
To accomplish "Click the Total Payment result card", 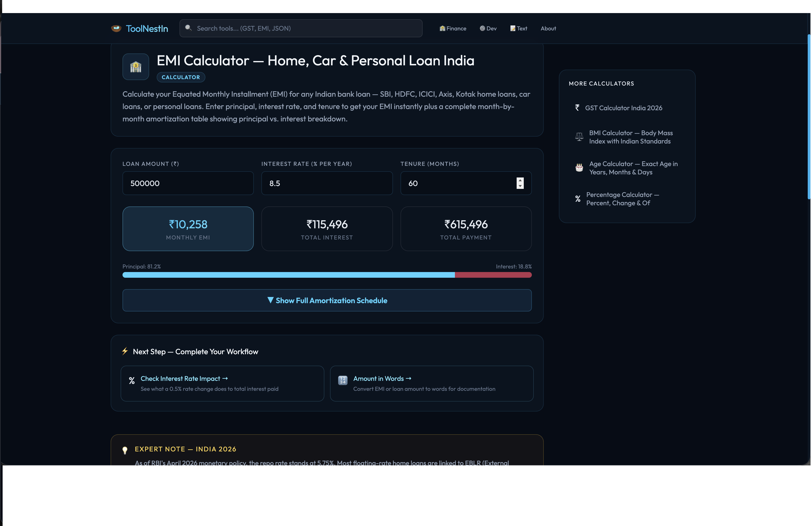I will pyautogui.click(x=466, y=229).
